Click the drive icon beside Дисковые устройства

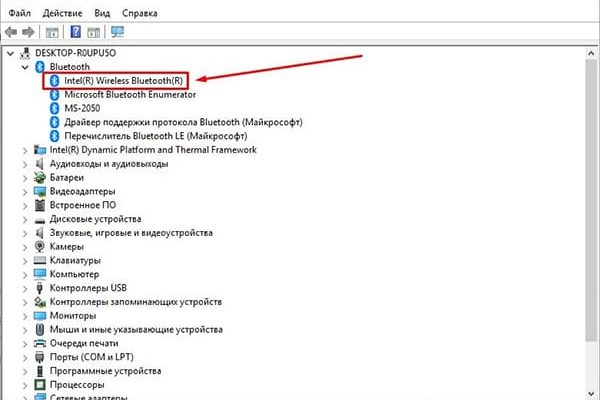point(40,220)
